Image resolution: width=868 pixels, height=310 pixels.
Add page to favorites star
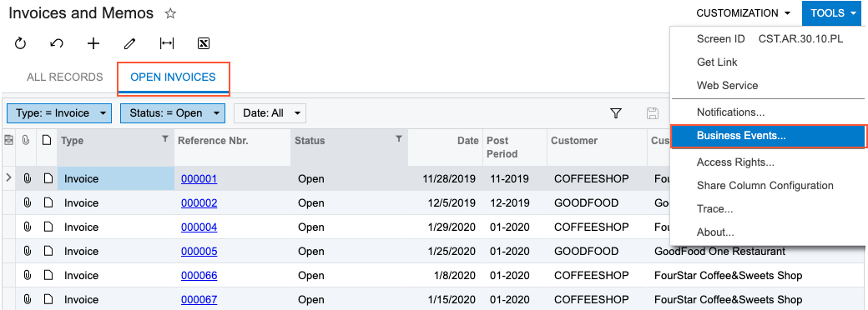170,14
